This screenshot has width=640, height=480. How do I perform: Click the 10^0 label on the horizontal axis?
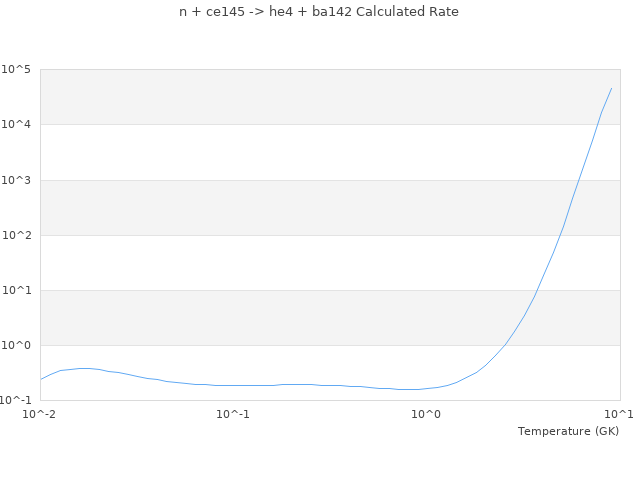(x=426, y=414)
